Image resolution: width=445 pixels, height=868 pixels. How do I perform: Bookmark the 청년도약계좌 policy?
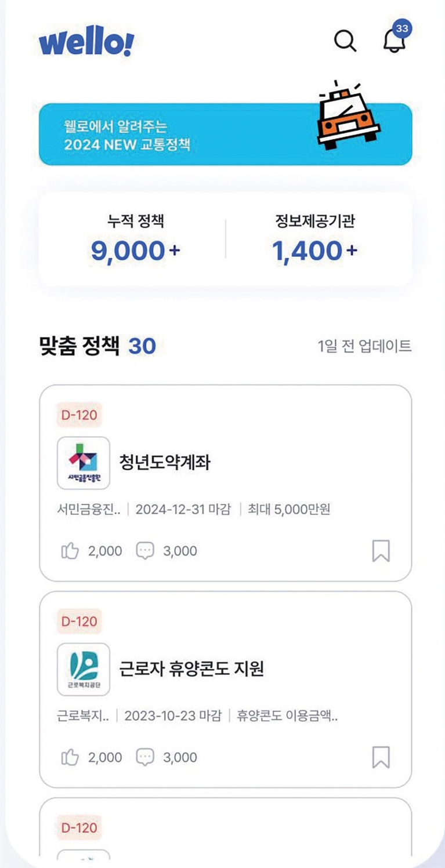pyautogui.click(x=381, y=551)
